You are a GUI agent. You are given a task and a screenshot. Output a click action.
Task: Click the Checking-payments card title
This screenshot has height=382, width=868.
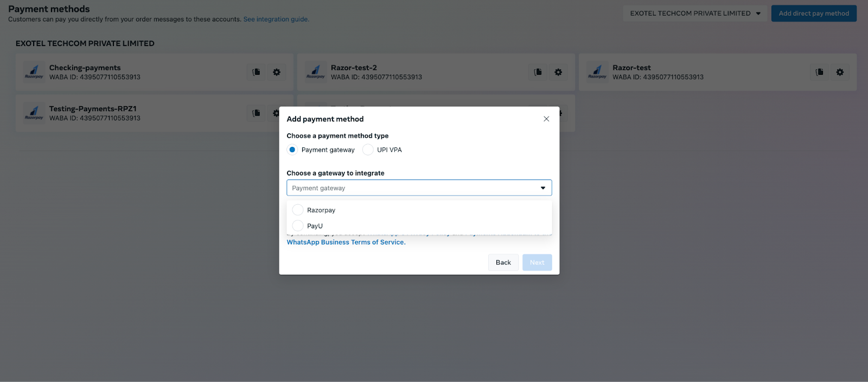85,68
